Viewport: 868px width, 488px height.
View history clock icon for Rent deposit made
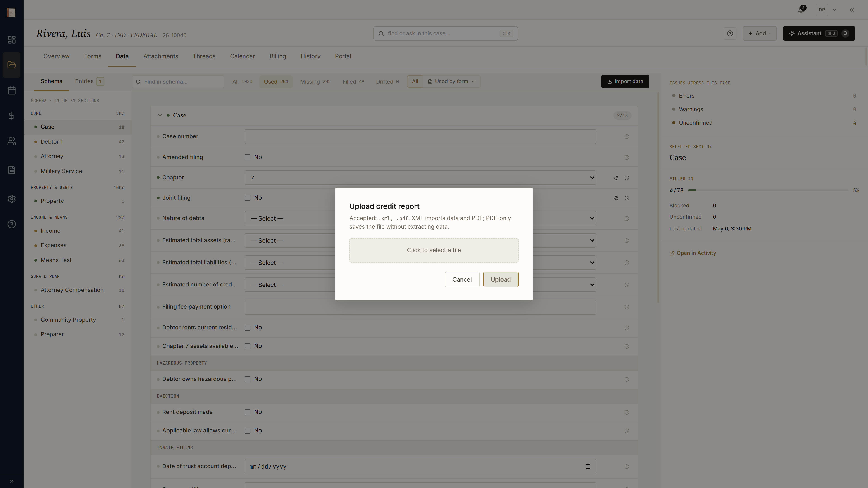tap(626, 412)
